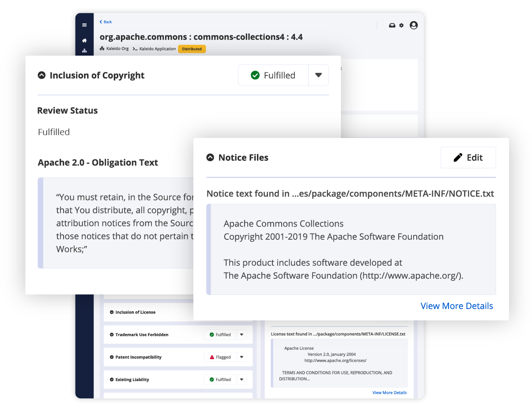This screenshot has height=412, width=532.
Task: Open the user account avatar menu
Action: pos(414,25)
